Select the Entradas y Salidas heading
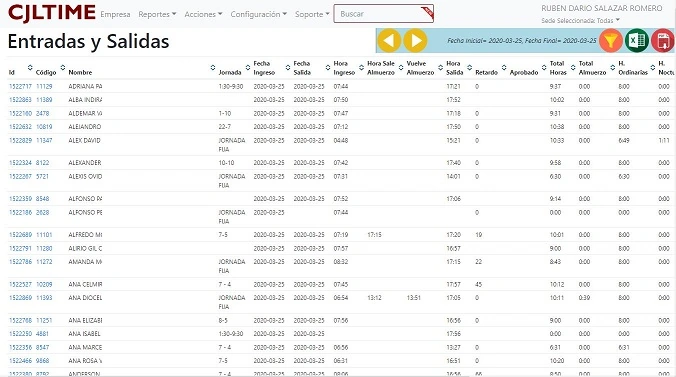The image size is (676, 377). click(x=88, y=42)
